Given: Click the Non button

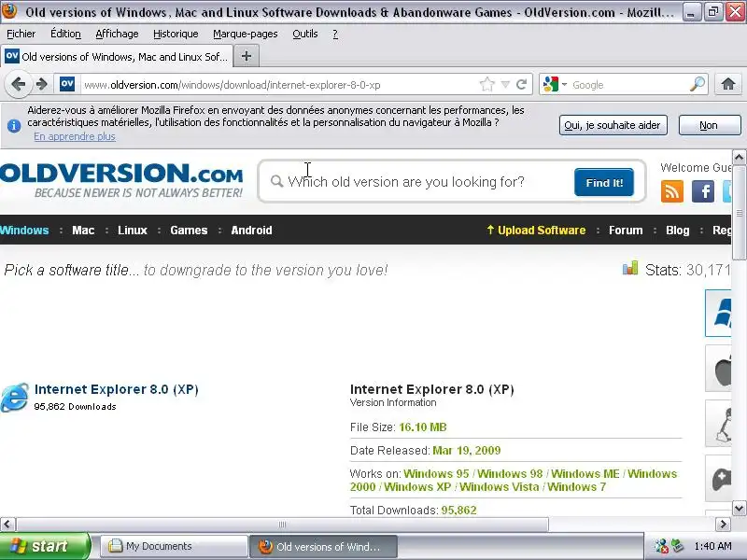Looking at the screenshot, I should (x=710, y=125).
